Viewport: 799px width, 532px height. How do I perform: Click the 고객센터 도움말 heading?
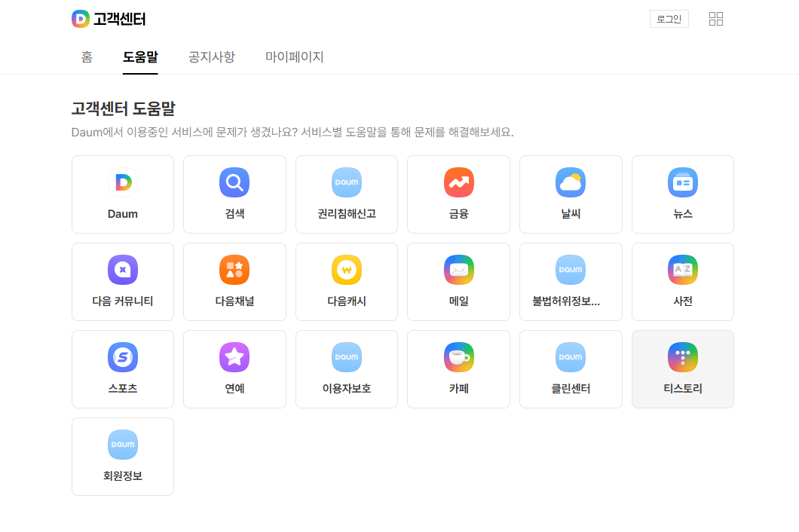[x=124, y=109]
